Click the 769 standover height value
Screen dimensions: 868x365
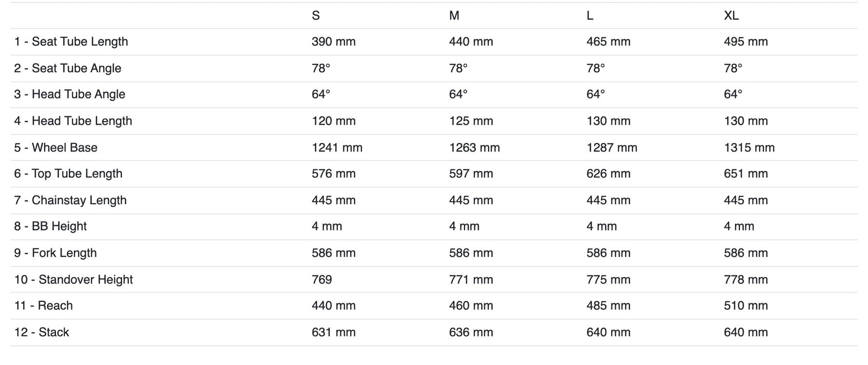tap(322, 280)
